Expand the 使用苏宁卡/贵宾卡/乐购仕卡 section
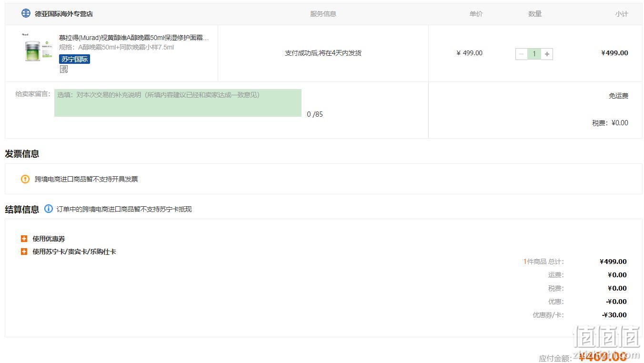Image resolution: width=644 pixels, height=363 pixels. pos(24,252)
